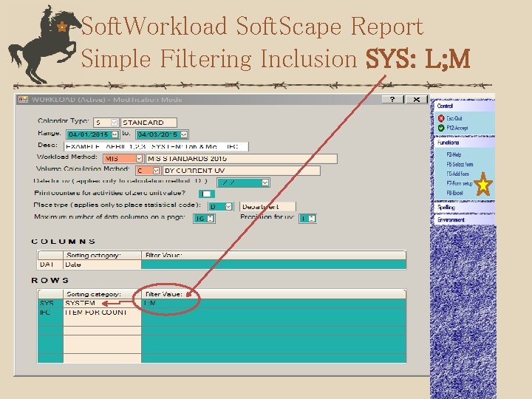Expand the Spelling panel section
This screenshot has width=532, height=399.
point(464,208)
